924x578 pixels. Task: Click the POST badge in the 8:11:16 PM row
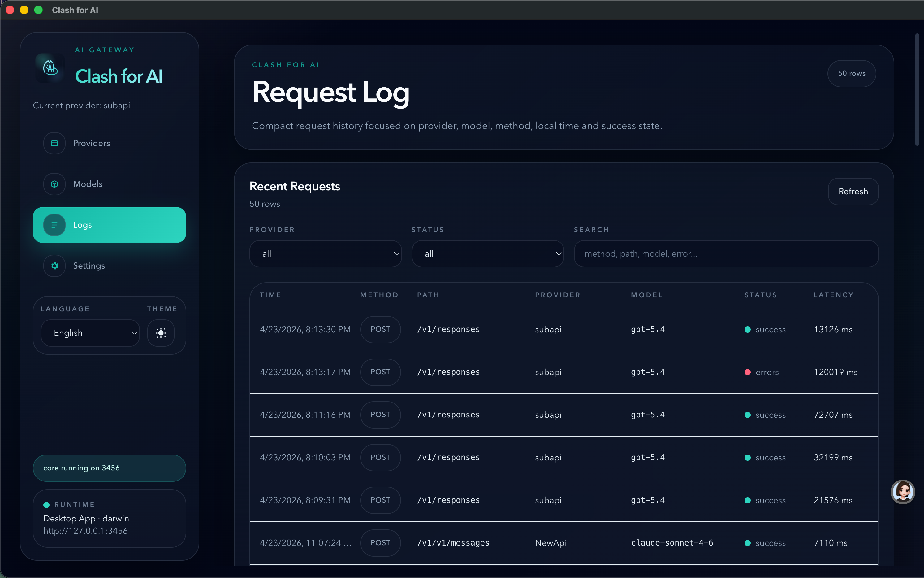click(x=380, y=415)
